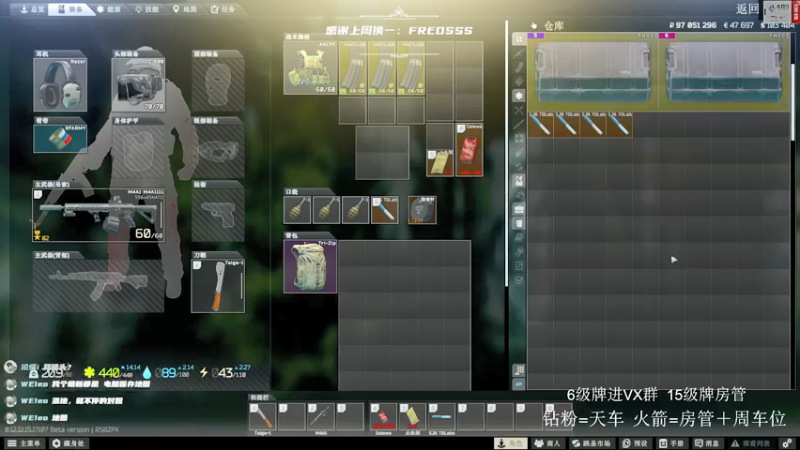Click the 主菜单 main menu button
800x450 pixels.
(x=24, y=443)
